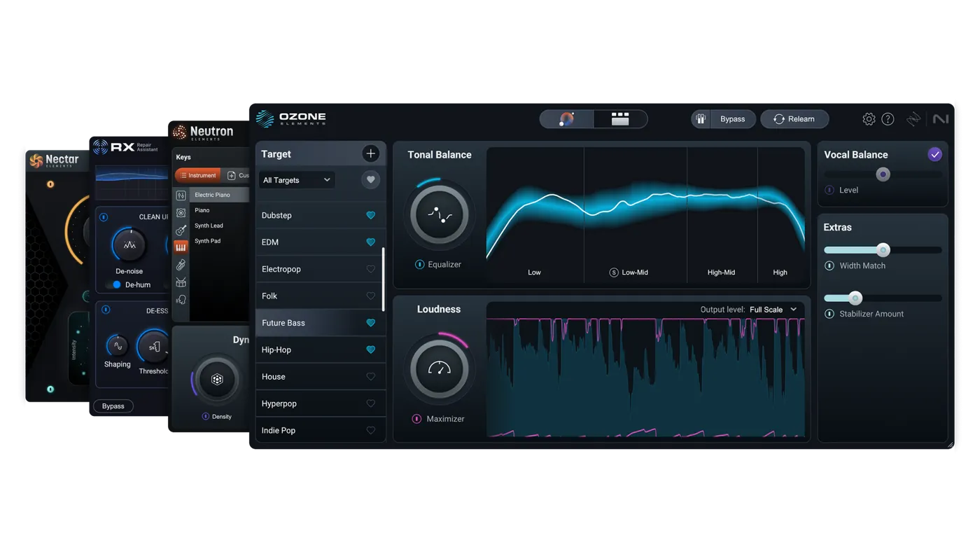The height and width of the screenshot is (552, 980).
Task: Toggle the Equalizer power button
Action: click(419, 264)
